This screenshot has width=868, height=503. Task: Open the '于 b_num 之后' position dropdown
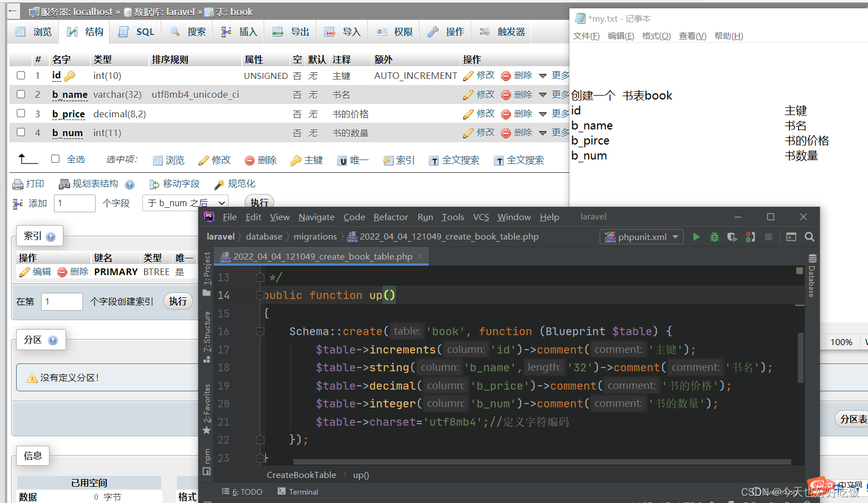185,203
